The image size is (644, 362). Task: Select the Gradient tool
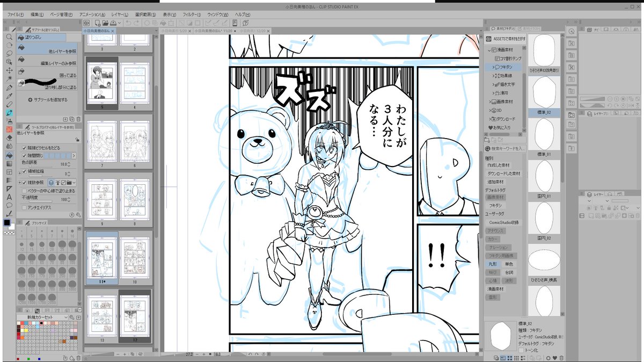(x=9, y=163)
